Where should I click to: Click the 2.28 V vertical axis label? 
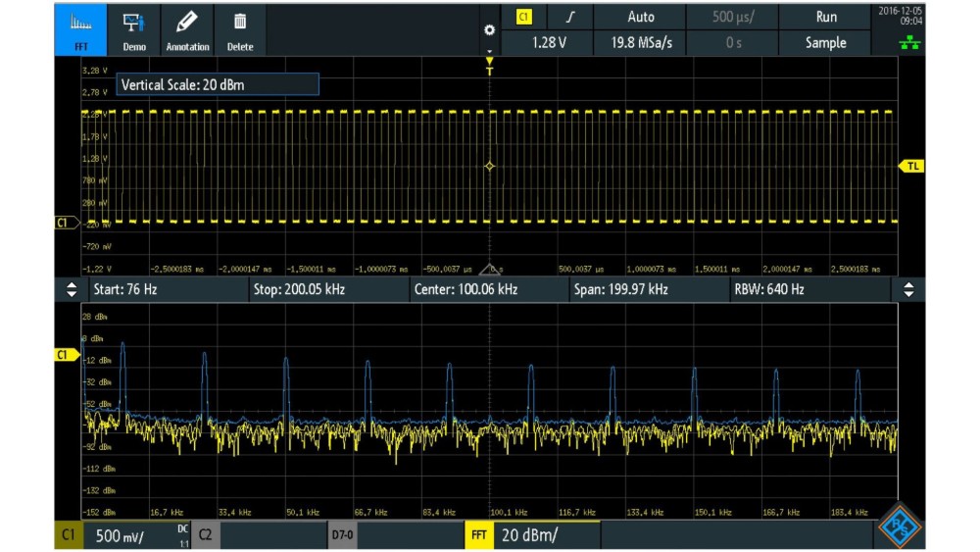[x=94, y=115]
